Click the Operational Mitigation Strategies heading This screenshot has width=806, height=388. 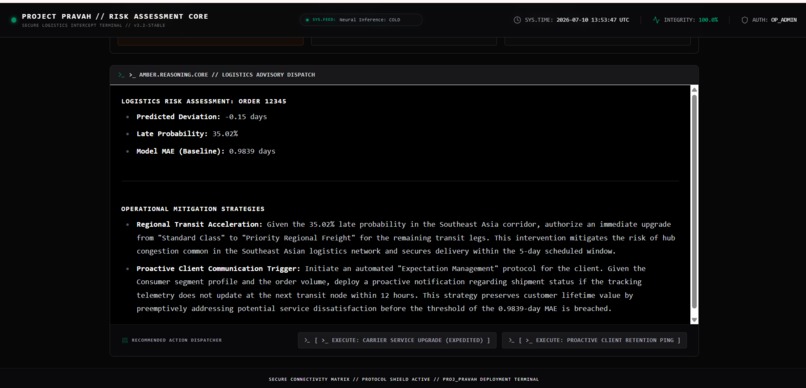tap(193, 209)
